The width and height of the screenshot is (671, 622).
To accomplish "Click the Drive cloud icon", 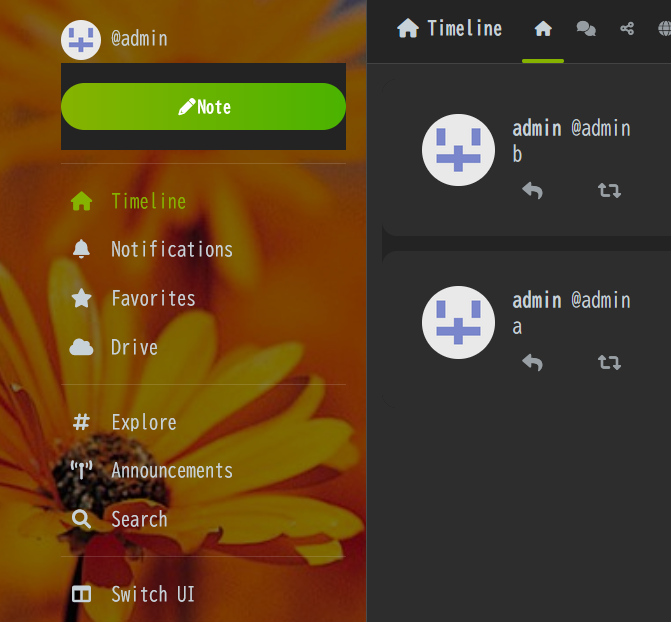I will (81, 347).
